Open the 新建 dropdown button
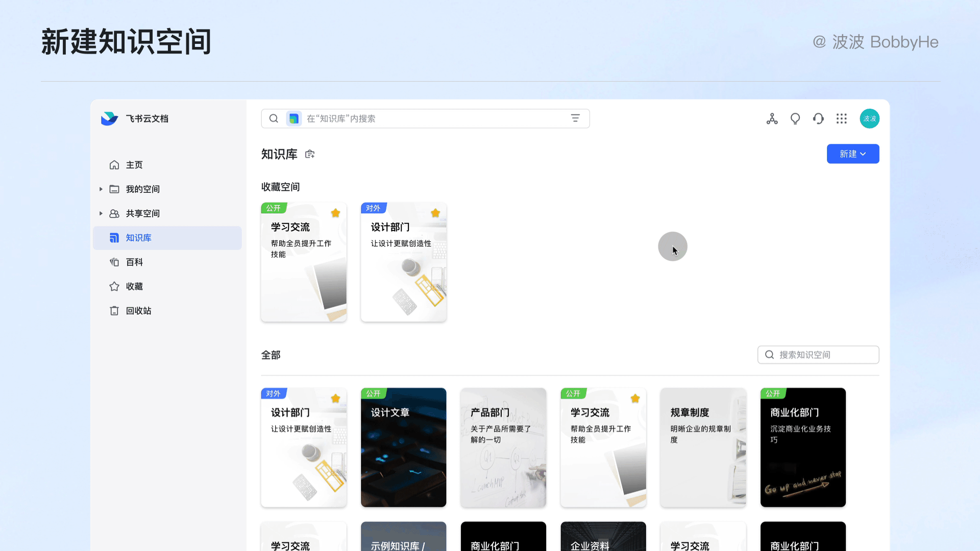980x551 pixels. (852, 154)
